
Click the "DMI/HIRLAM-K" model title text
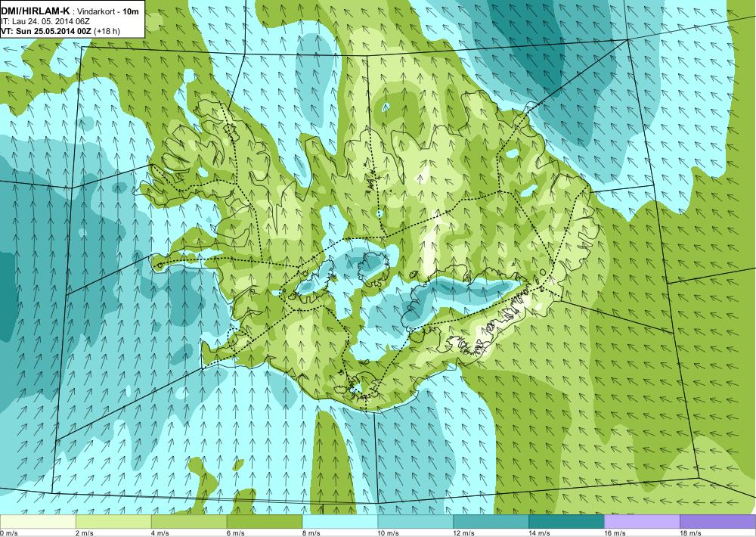[36, 10]
